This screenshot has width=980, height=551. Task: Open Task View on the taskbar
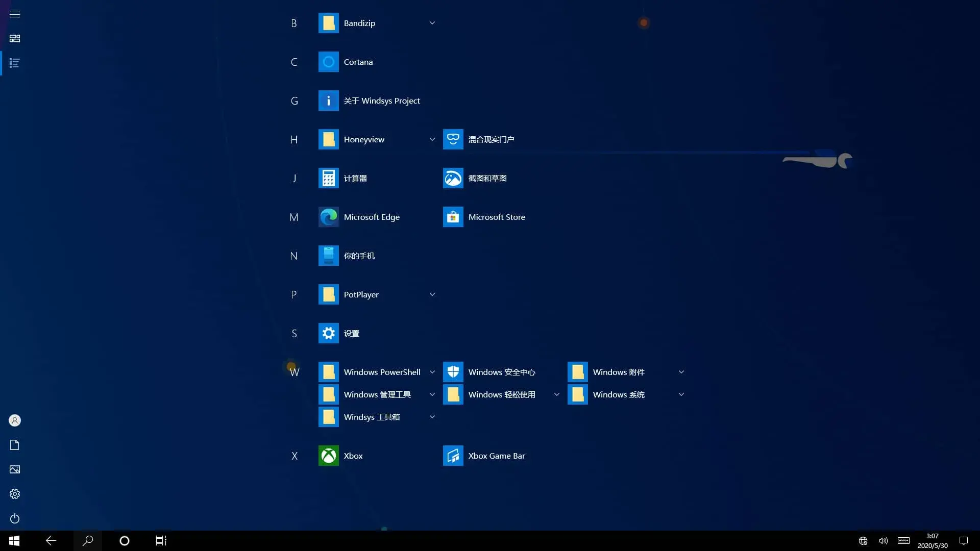pos(161,541)
